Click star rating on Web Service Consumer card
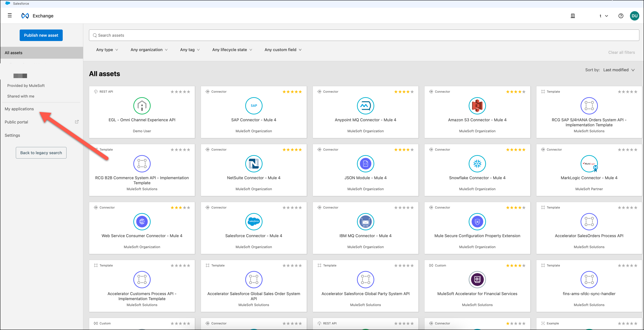This screenshot has width=644, height=330. [x=180, y=207]
